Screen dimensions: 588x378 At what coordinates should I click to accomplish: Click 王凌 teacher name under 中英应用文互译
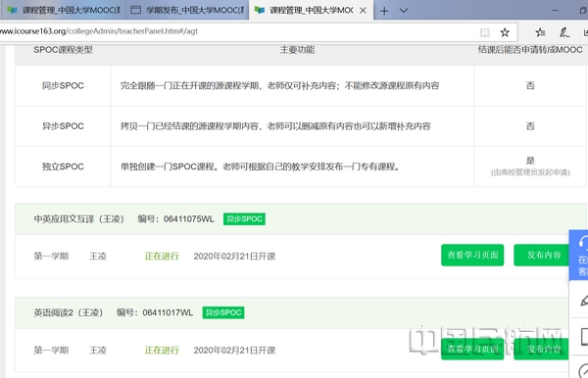(x=98, y=257)
